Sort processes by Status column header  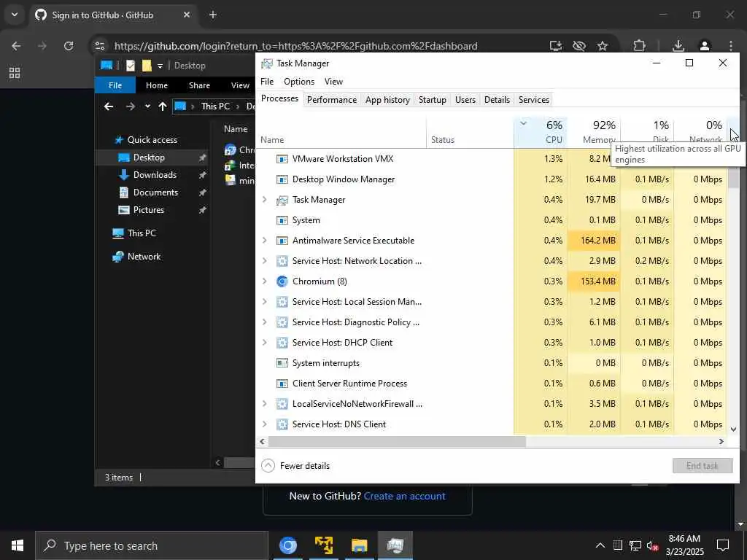coord(470,132)
